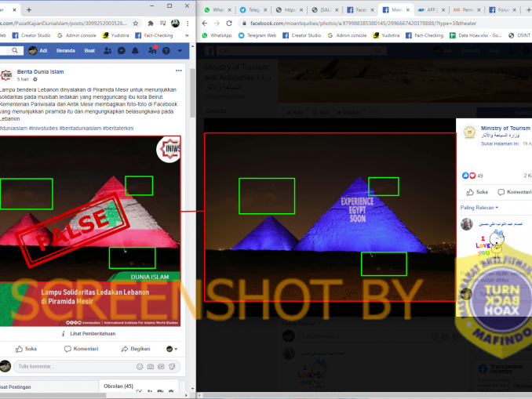
Task: Click Sukai Halaman Ini link
Action: 500,143
